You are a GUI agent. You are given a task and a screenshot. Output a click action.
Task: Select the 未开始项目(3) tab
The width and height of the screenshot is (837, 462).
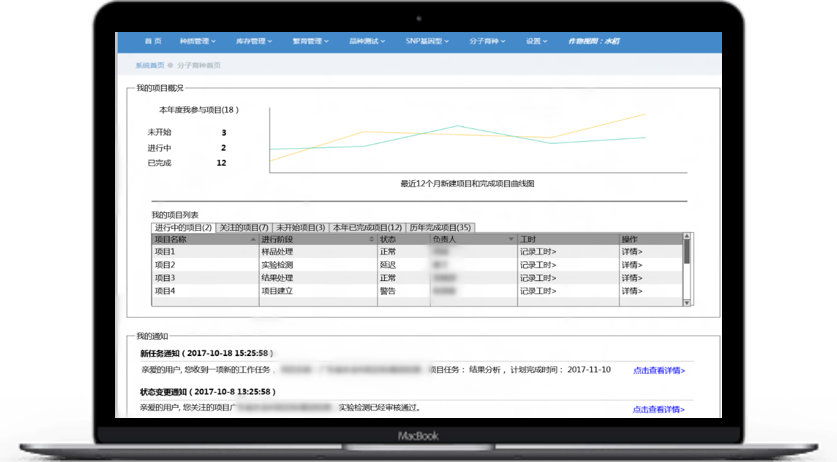(300, 228)
